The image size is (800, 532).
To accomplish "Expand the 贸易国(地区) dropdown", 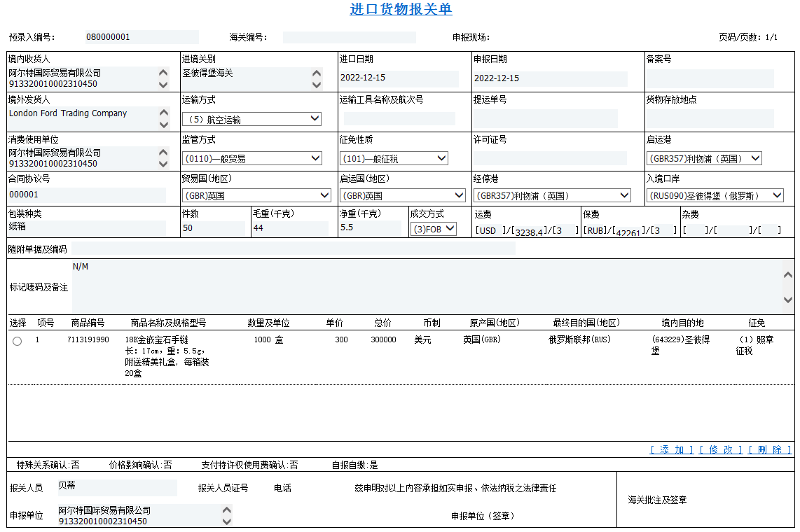I will (x=256, y=196).
